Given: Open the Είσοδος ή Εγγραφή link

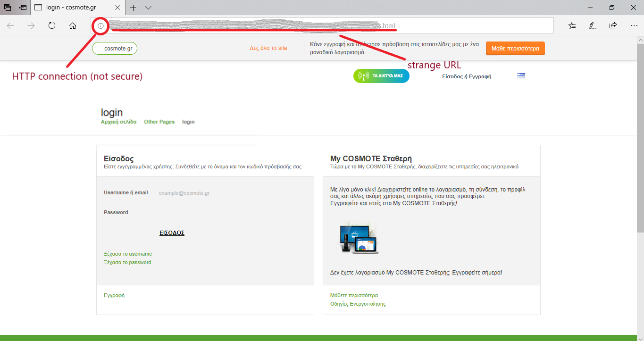Looking at the screenshot, I should pos(467,76).
